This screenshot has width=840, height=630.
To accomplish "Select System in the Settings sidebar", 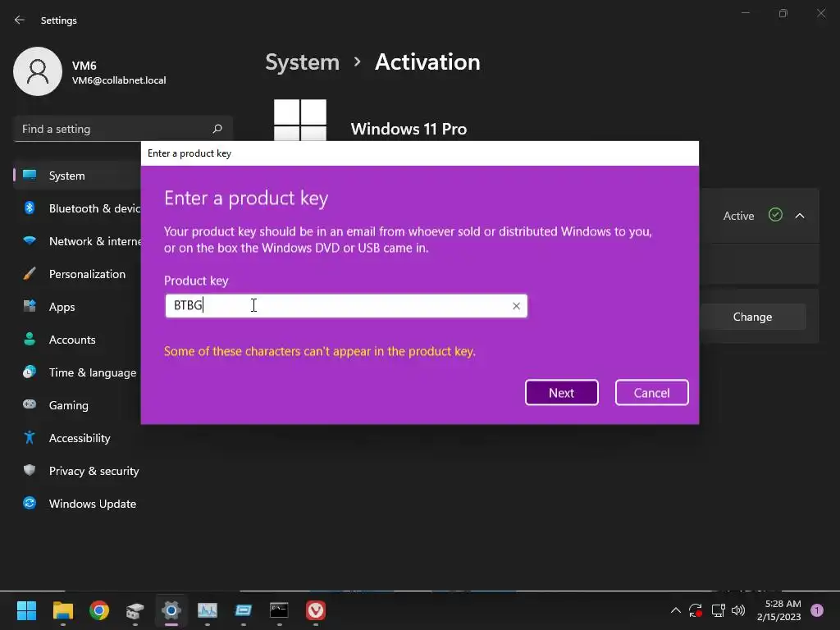I will (78, 176).
